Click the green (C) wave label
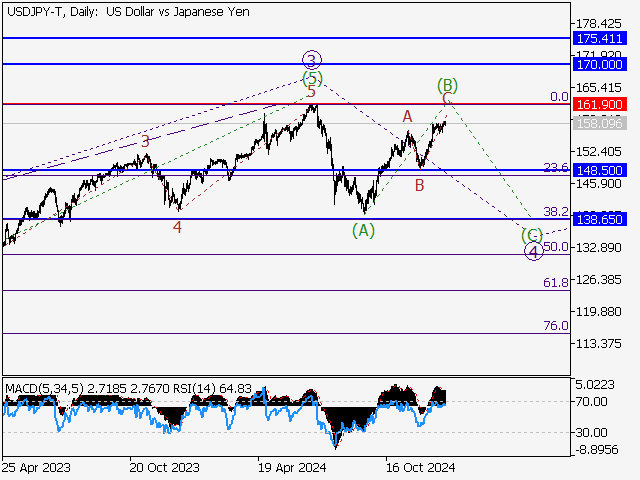The width and height of the screenshot is (640, 480). coord(531,236)
